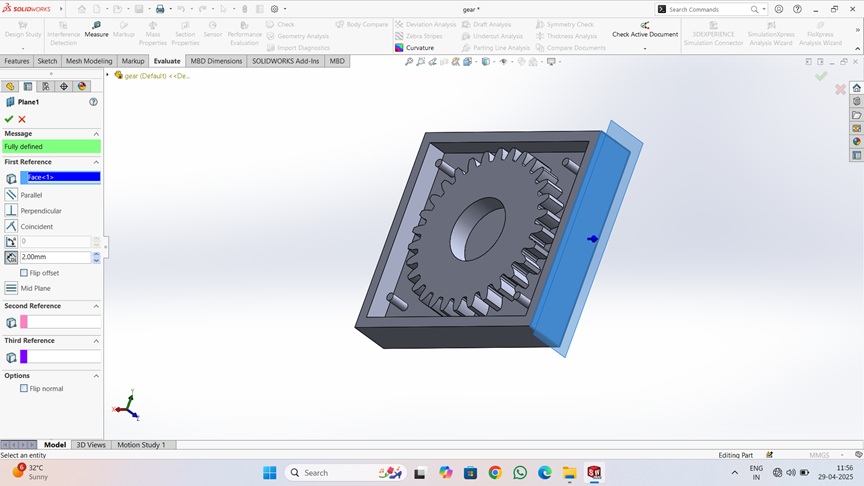Accept Plane1 with the green checkmark
The image size is (864, 486).
click(9, 119)
